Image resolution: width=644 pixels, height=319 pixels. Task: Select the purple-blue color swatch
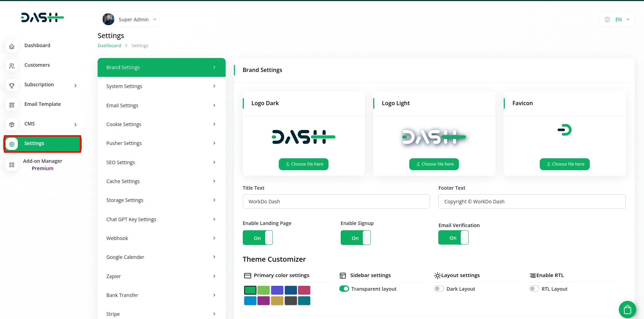[277, 290]
